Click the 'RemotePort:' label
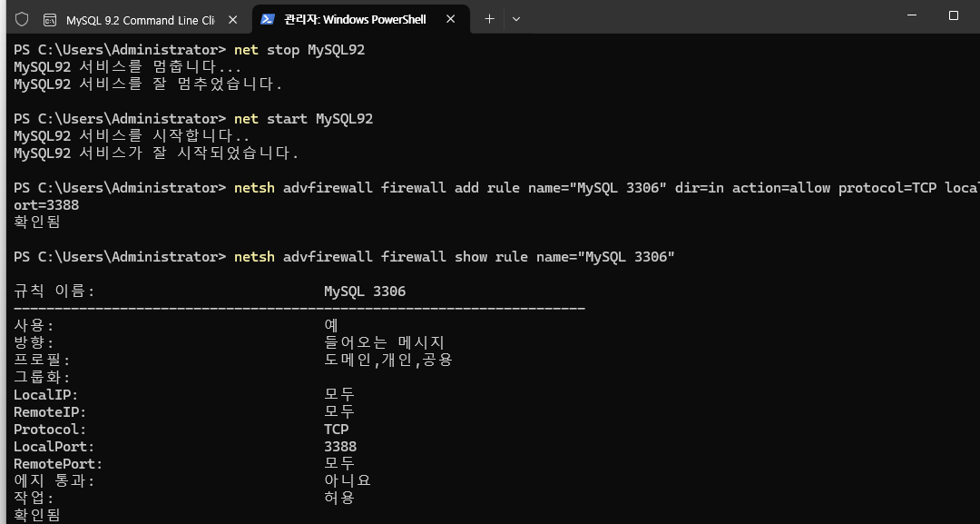Viewport: 980px width, 524px height. coord(58,464)
